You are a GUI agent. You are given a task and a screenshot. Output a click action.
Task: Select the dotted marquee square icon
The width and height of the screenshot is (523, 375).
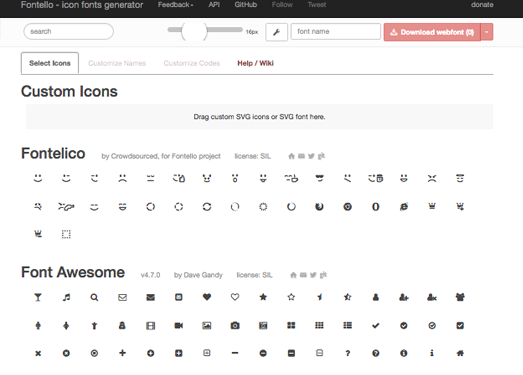[66, 234]
